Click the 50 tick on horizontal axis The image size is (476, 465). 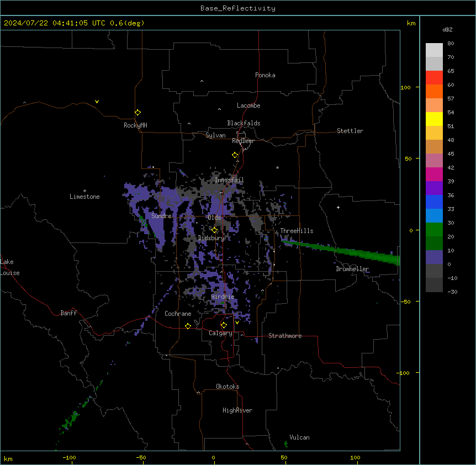284,457
